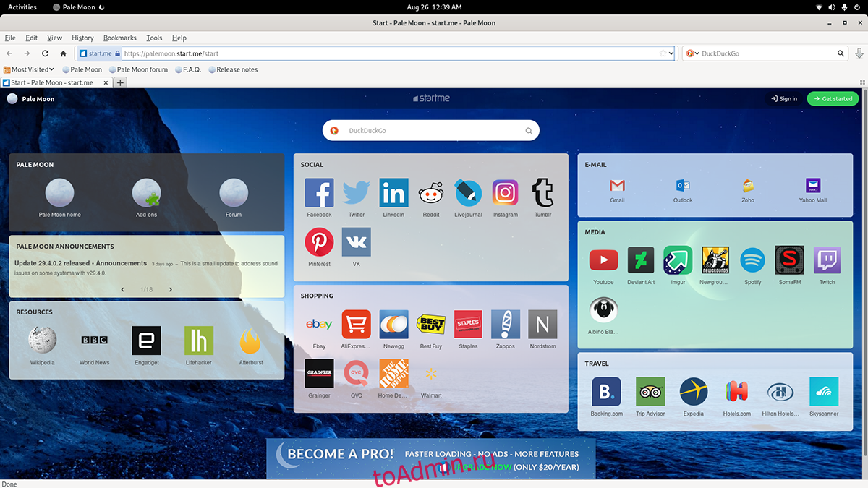Open the Trip Advisor travel icon

click(650, 392)
